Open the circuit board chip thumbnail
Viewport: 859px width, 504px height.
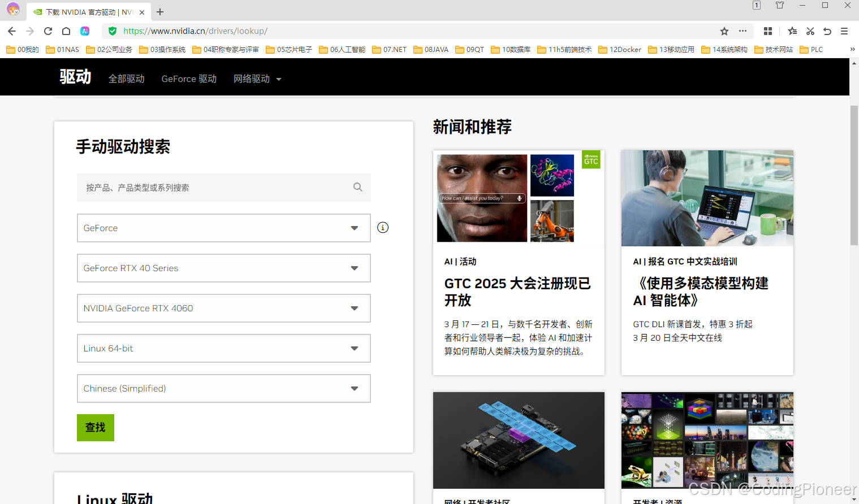click(x=519, y=440)
